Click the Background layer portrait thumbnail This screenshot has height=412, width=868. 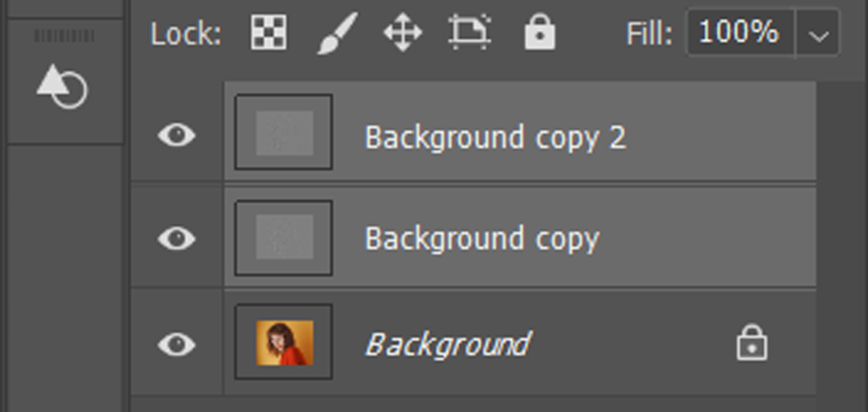click(284, 342)
